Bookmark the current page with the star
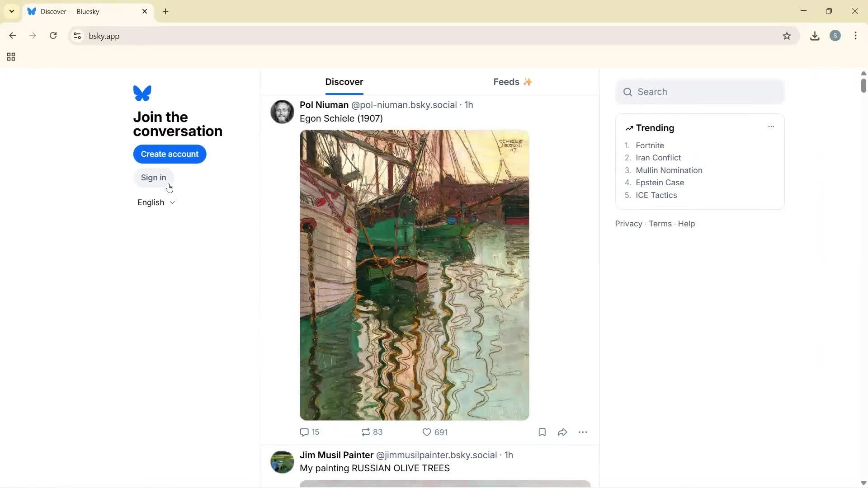868x488 pixels. pyautogui.click(x=787, y=36)
